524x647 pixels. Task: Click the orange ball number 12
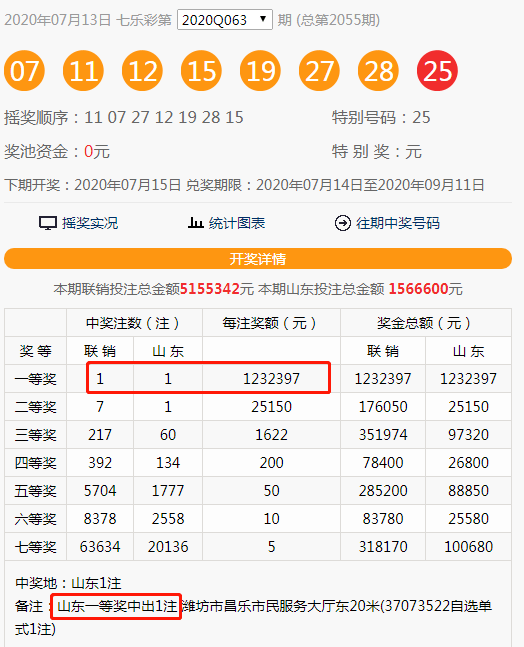(142, 71)
